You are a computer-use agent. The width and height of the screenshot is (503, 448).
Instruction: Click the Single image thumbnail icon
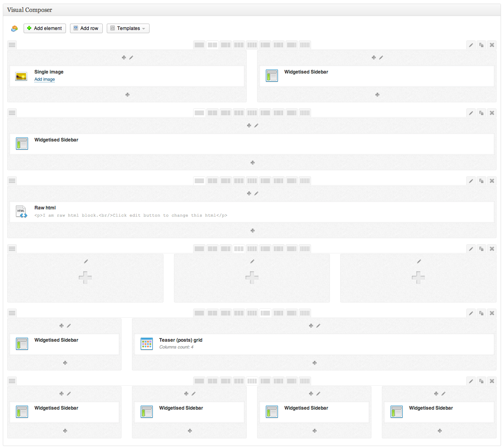tap(21, 76)
